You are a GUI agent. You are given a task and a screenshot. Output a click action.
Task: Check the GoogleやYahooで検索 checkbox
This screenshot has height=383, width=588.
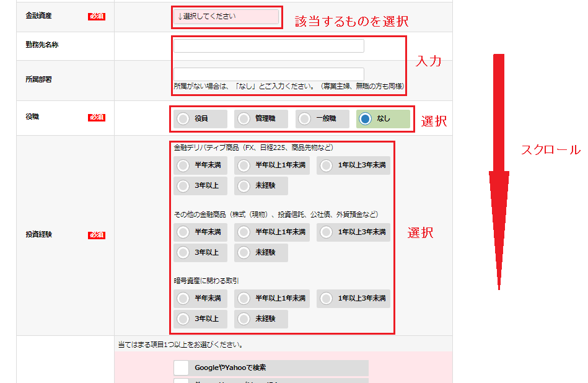[182, 368]
